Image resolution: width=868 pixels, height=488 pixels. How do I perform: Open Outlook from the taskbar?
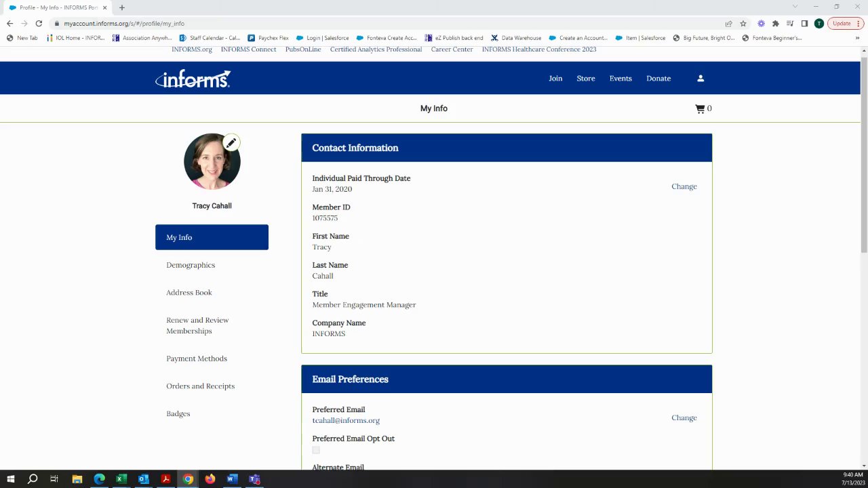pyautogui.click(x=144, y=479)
